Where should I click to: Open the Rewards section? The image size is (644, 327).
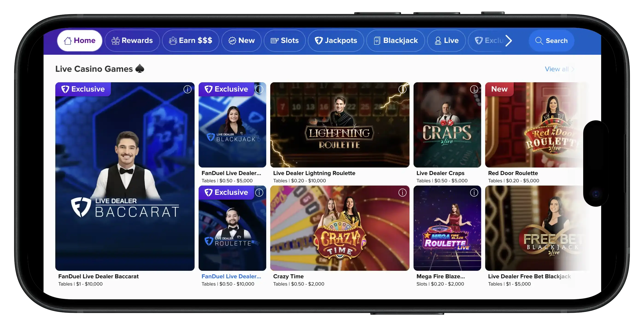[132, 41]
